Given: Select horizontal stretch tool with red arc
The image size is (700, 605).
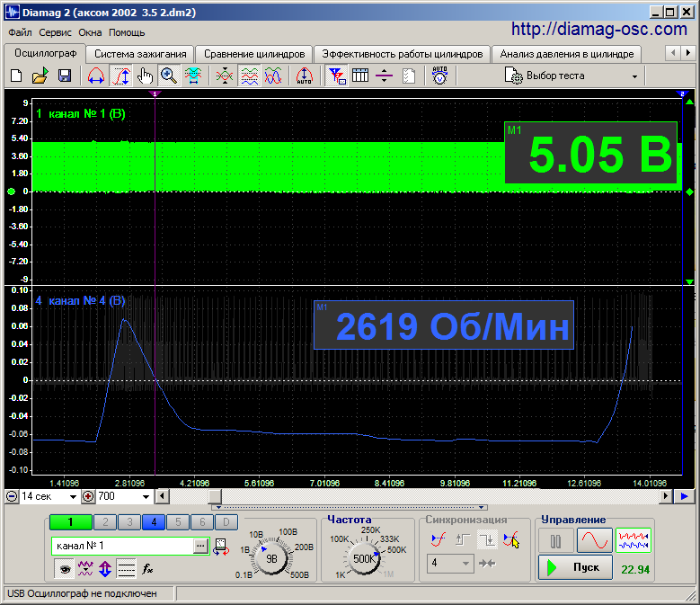Looking at the screenshot, I should click(x=96, y=76).
